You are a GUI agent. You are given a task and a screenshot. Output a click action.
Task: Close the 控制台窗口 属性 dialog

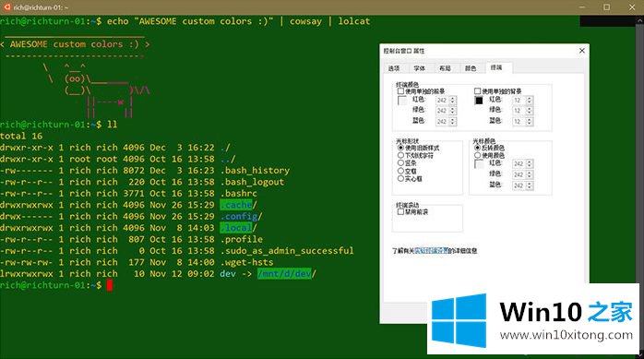coord(582,51)
